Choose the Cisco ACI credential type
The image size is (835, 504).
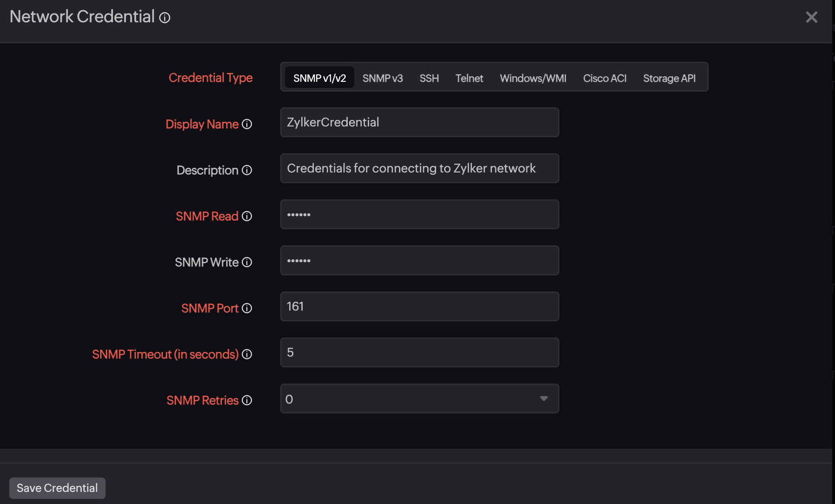(604, 78)
